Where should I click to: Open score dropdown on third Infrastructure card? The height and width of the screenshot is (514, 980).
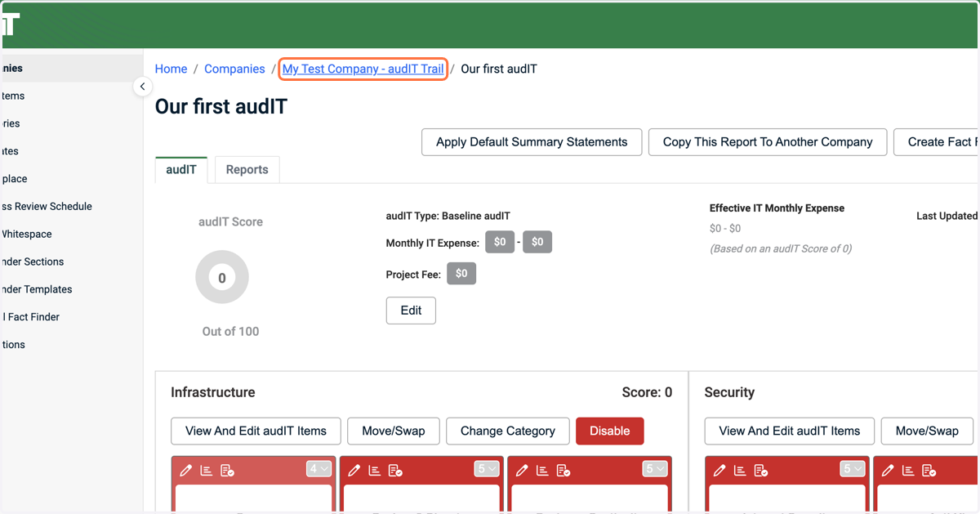(655, 468)
